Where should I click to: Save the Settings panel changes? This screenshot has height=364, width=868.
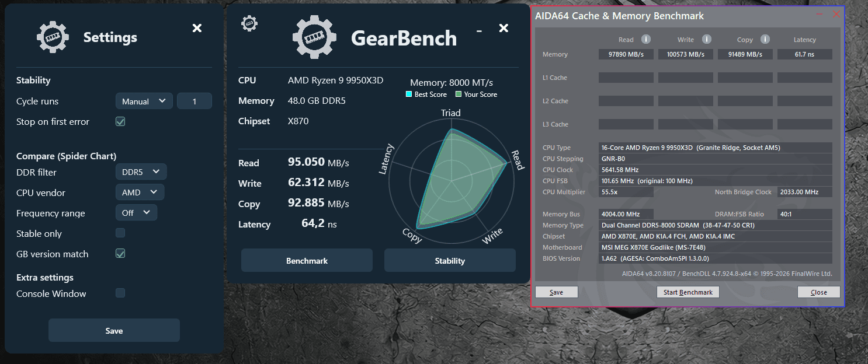click(114, 330)
